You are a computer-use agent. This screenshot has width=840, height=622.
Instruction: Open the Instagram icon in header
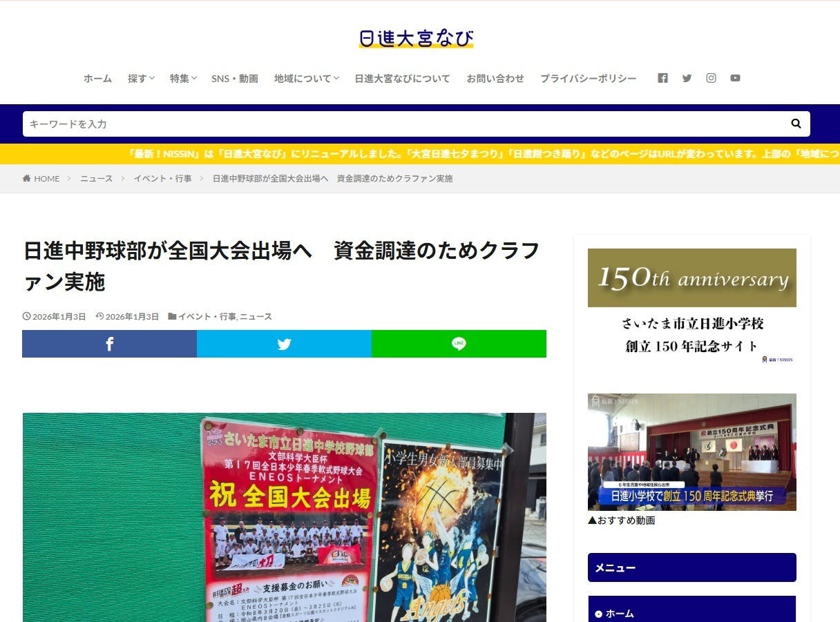coord(711,78)
